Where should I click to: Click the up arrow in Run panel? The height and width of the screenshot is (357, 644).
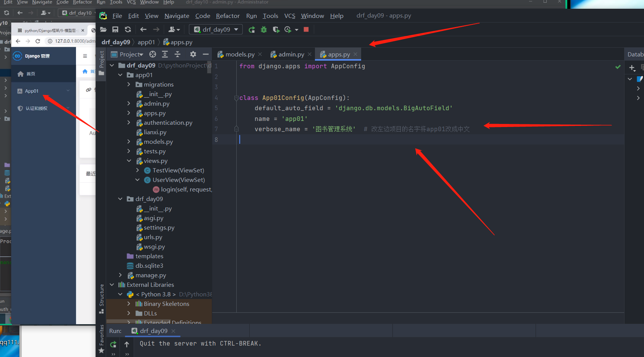[127, 344]
